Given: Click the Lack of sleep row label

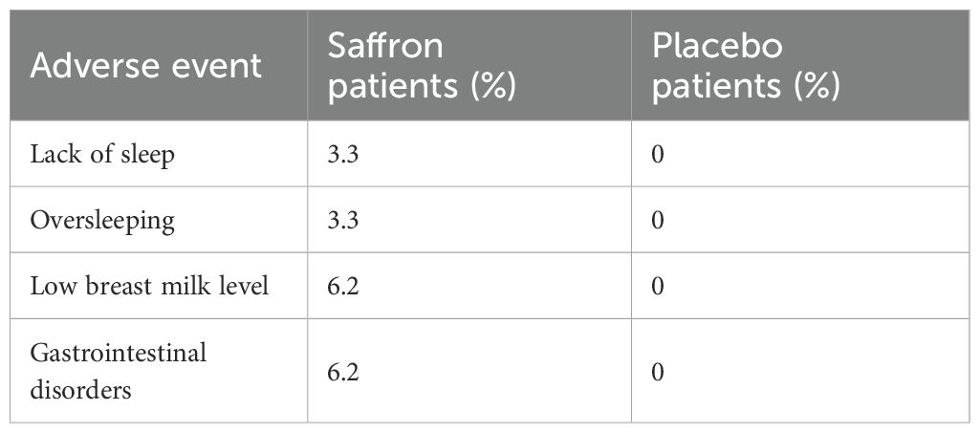Looking at the screenshot, I should tap(102, 154).
